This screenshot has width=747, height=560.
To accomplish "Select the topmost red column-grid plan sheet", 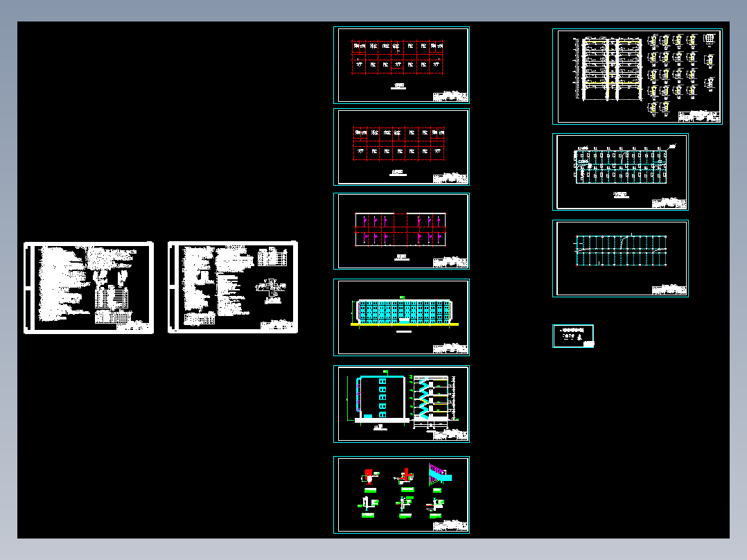I will click(x=402, y=65).
